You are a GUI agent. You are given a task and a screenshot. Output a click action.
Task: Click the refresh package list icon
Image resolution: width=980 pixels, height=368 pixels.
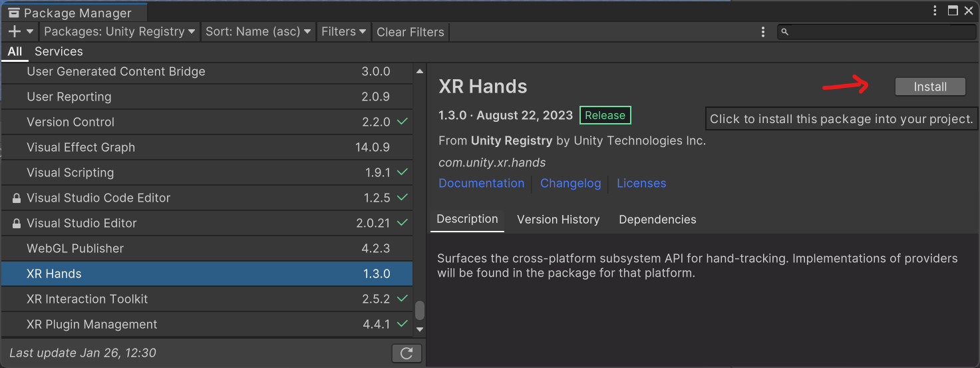click(407, 353)
